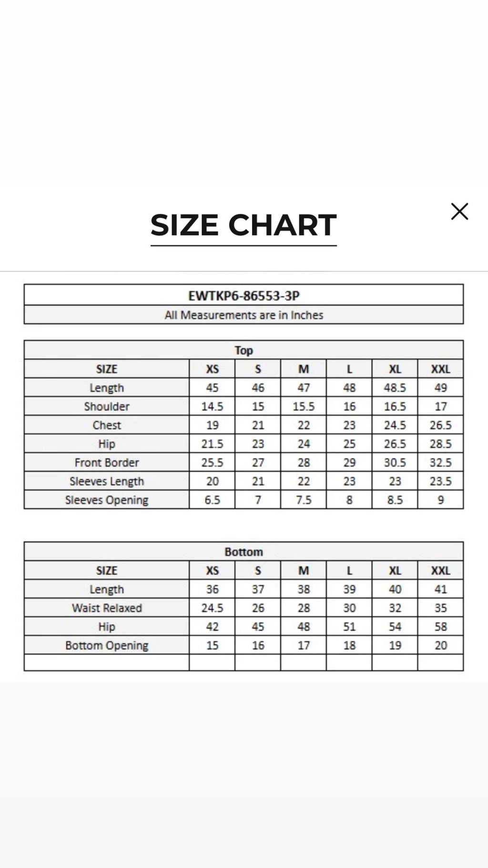Select the XXL column in Top table
Image resolution: width=488 pixels, height=868 pixels.
pos(440,369)
